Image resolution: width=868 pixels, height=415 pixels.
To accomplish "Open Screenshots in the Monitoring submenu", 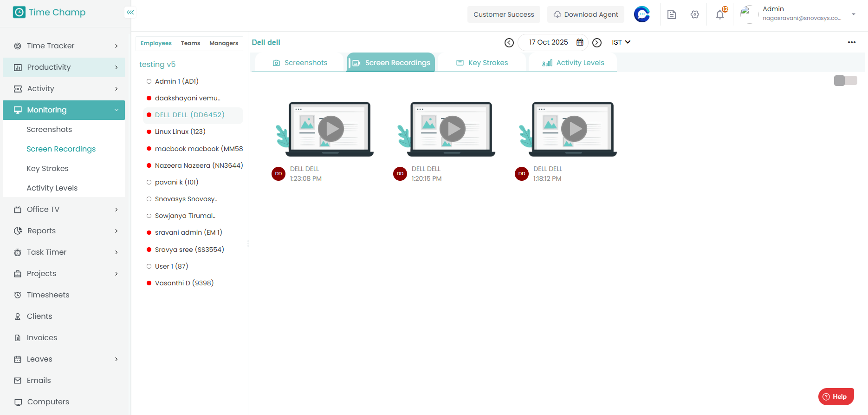I will click(x=49, y=130).
